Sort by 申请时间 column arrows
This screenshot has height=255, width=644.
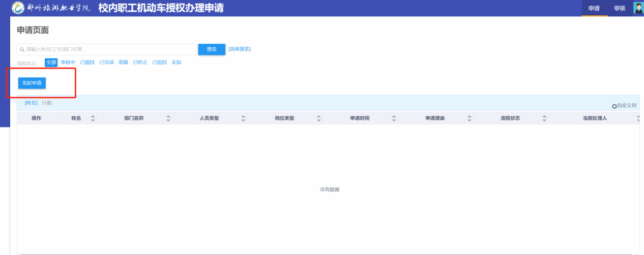coord(394,118)
